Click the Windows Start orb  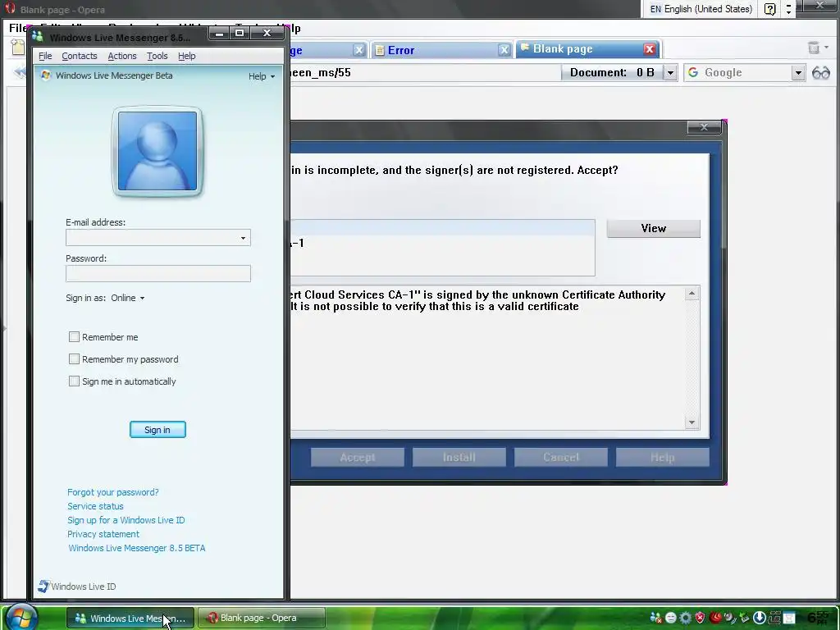[x=21, y=617]
